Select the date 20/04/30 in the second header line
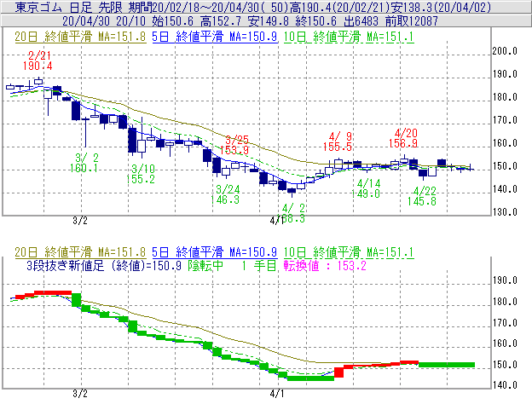Screen dimensions: 532x404 coord(86,21)
